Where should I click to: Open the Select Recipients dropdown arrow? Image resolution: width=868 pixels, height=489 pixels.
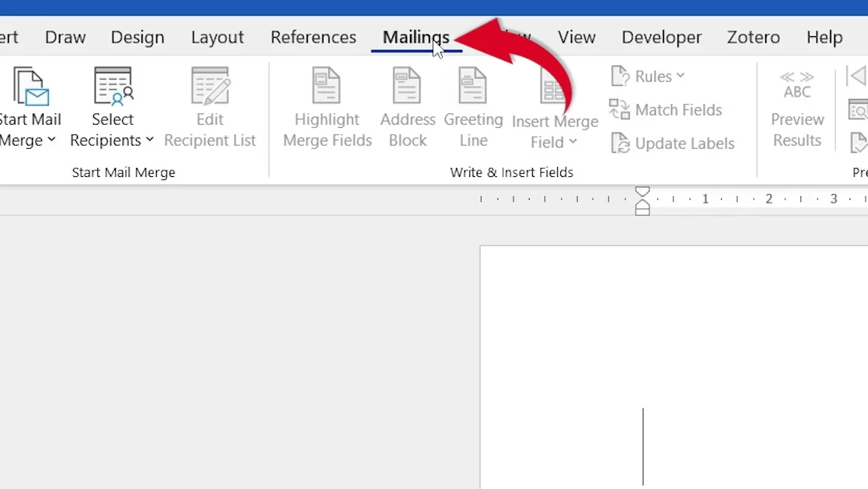(x=149, y=140)
